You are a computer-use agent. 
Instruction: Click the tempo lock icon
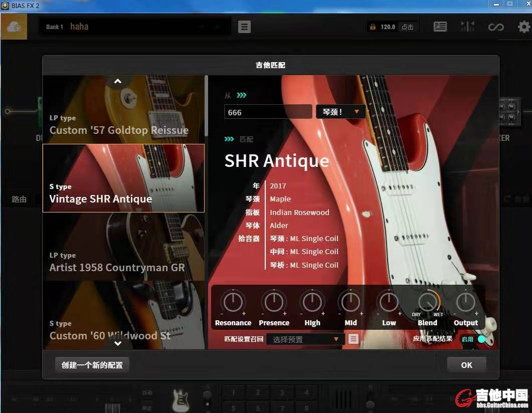[x=373, y=27]
